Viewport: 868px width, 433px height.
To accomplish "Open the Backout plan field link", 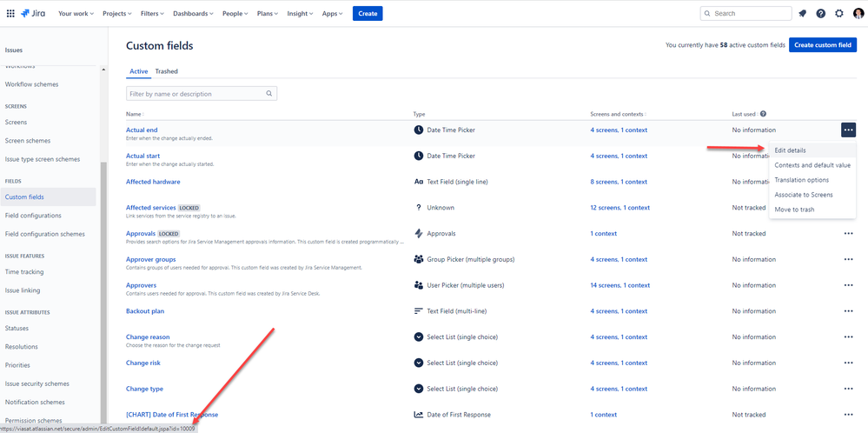I will click(145, 311).
